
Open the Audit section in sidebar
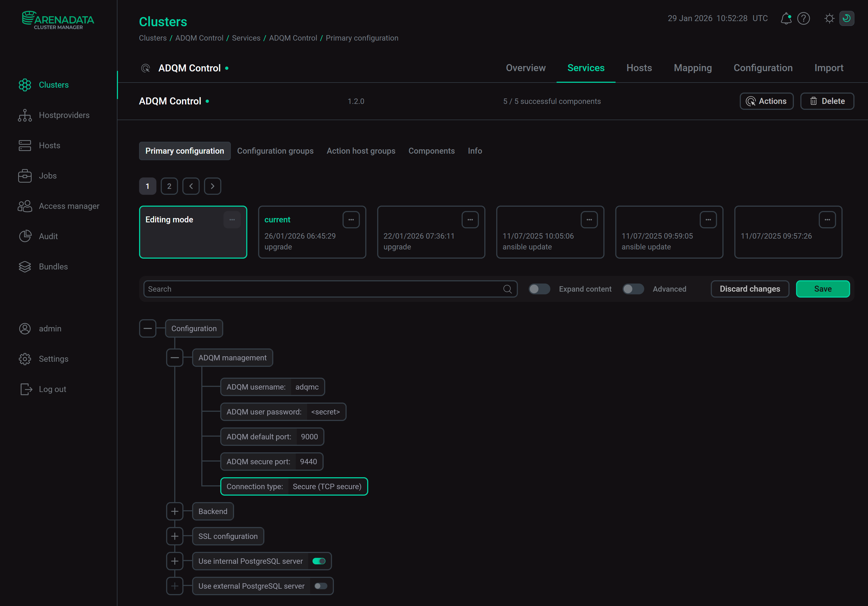[48, 236]
